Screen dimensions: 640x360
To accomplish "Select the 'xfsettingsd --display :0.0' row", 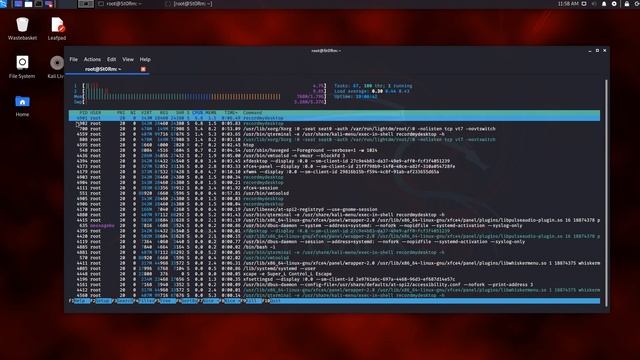I will point(334,279).
